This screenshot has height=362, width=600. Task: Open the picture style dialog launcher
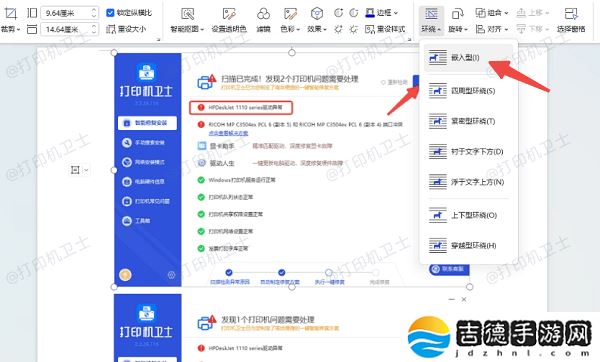[x=409, y=39]
